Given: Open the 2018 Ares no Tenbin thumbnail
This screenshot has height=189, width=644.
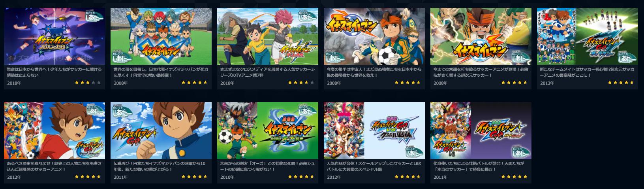Looking at the screenshot, I should (54, 36).
